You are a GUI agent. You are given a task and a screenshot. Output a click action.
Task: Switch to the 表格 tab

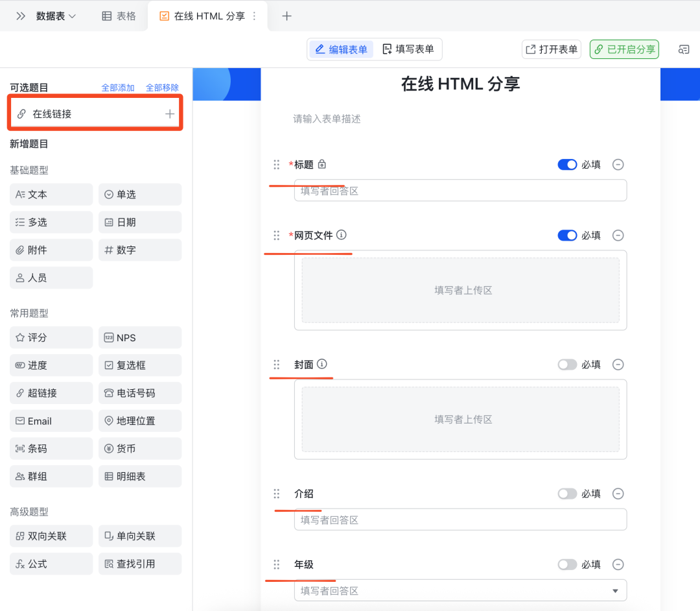click(x=117, y=16)
